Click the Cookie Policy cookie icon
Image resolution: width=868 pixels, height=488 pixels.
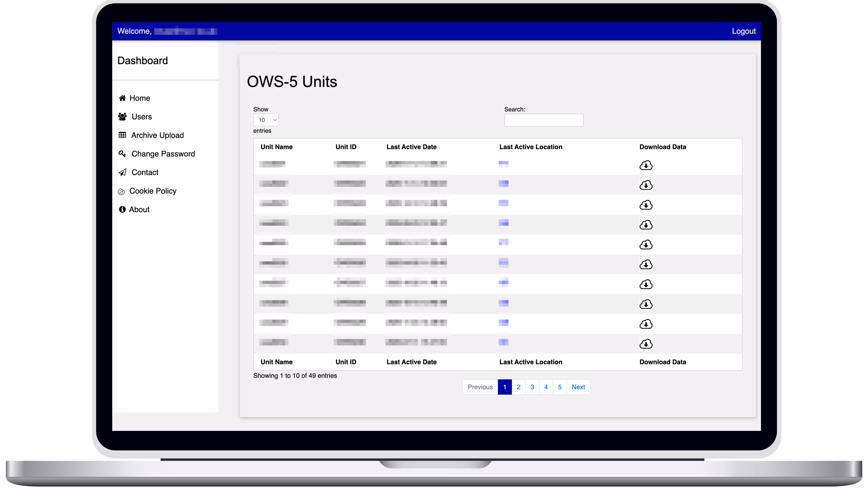coord(121,191)
